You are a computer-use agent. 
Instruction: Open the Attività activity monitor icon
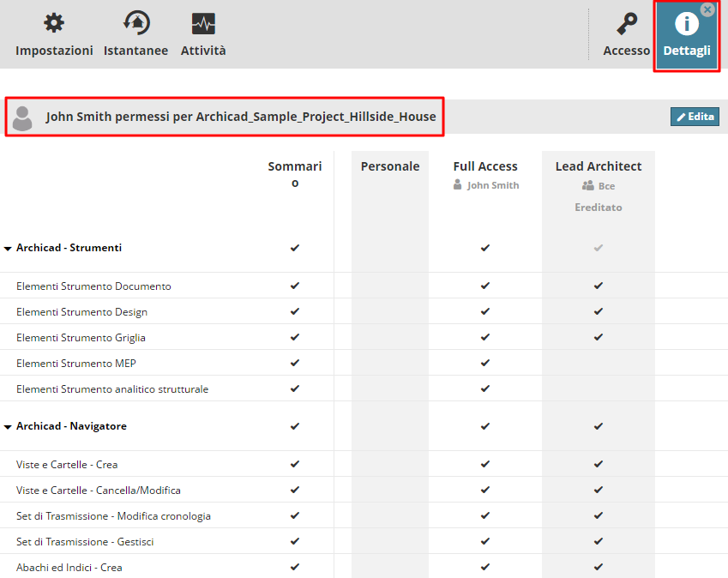click(203, 23)
